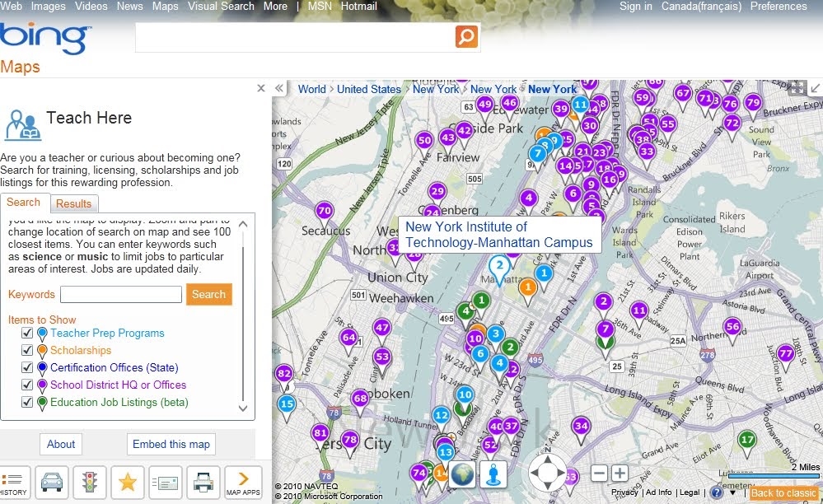The image size is (823, 504).
Task: Select the driving directions car icon
Action: 52,482
